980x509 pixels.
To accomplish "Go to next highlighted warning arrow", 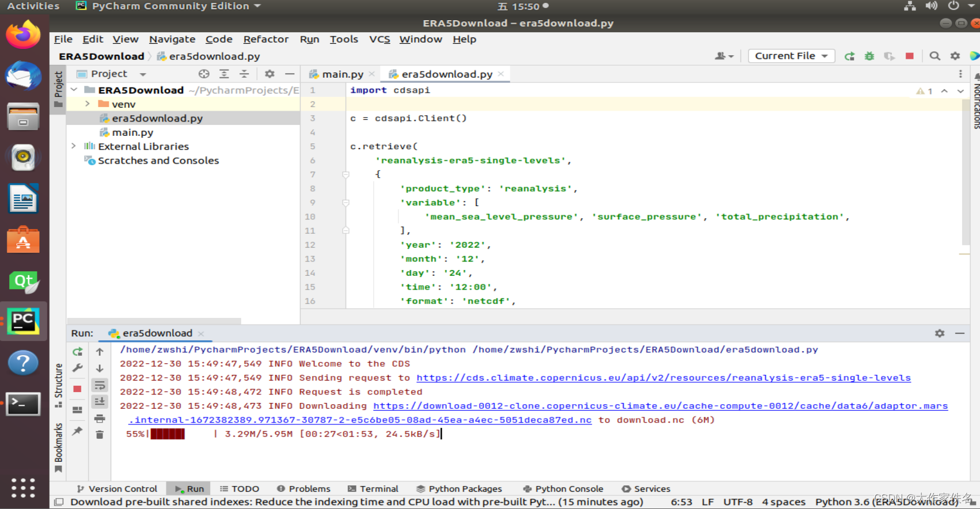I will tap(960, 91).
